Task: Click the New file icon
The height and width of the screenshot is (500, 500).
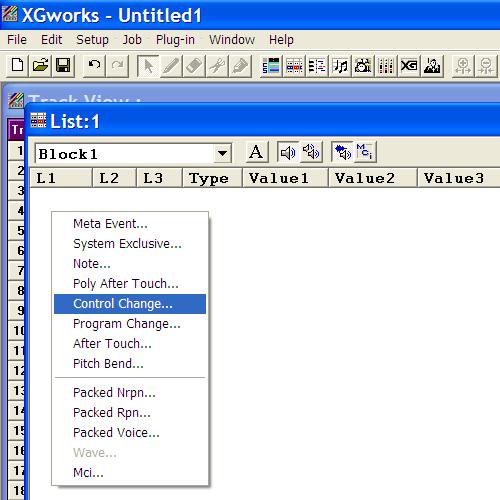Action: pos(17,65)
